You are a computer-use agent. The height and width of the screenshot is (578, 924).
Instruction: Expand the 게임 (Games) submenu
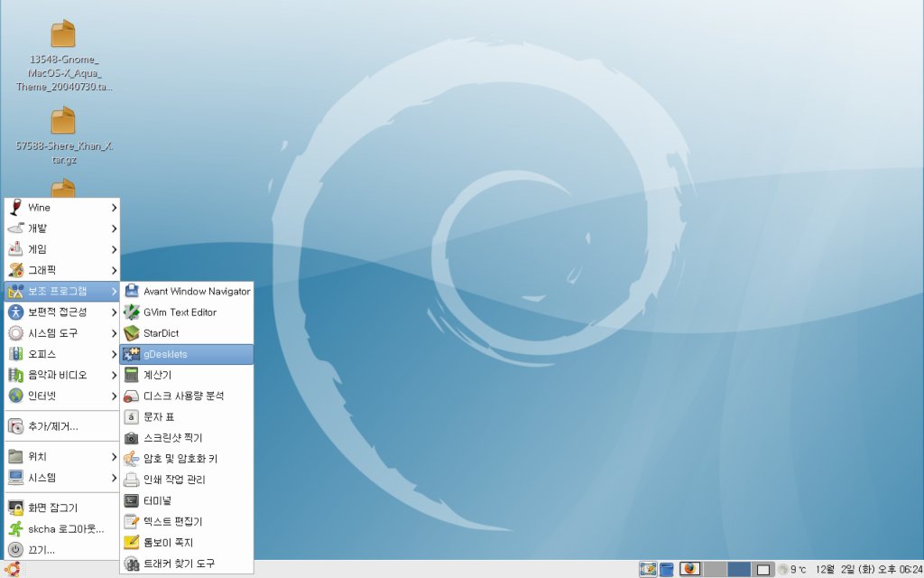pos(62,249)
